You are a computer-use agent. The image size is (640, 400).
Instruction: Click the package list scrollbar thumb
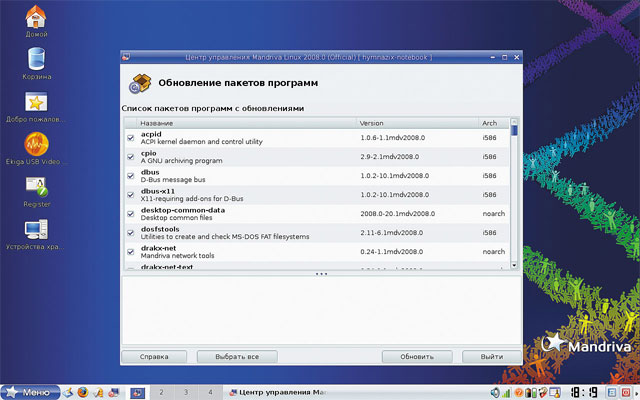click(514, 131)
